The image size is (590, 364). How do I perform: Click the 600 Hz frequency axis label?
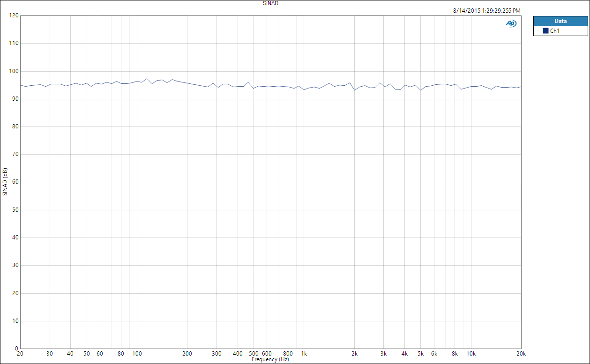pyautogui.click(x=267, y=354)
